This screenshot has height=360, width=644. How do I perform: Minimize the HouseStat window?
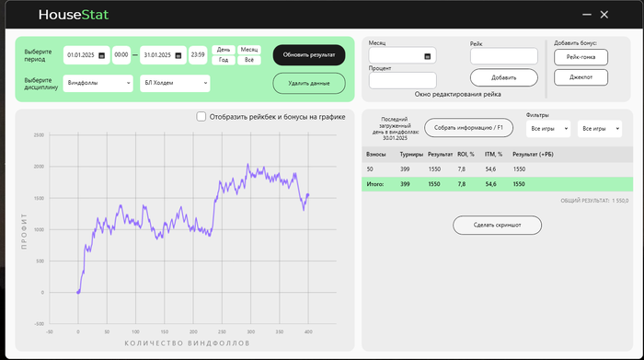(587, 15)
